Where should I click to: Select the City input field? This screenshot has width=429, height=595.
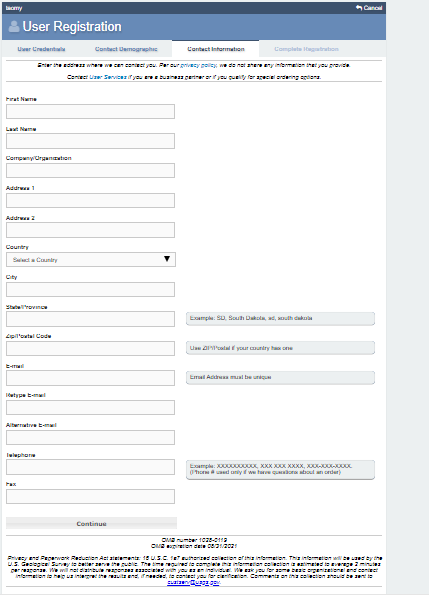pos(90,290)
